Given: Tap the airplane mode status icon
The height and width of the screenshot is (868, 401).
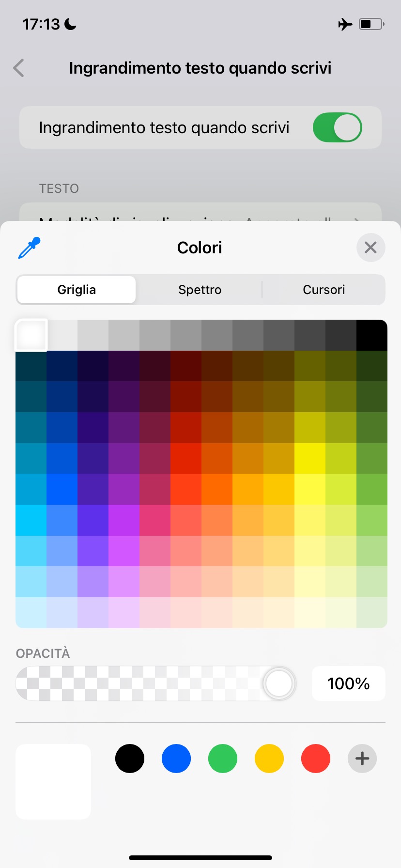Looking at the screenshot, I should 345,24.
